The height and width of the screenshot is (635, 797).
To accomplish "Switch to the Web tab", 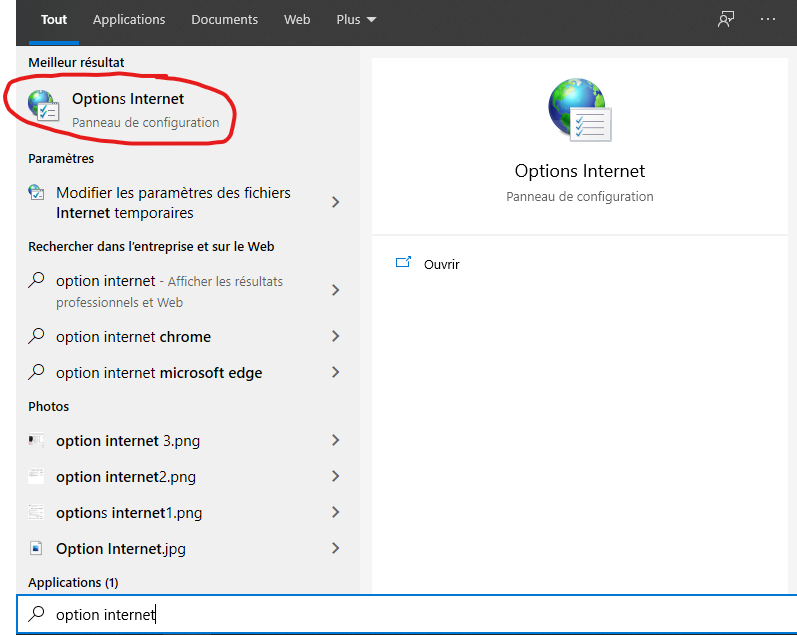I will point(297,20).
